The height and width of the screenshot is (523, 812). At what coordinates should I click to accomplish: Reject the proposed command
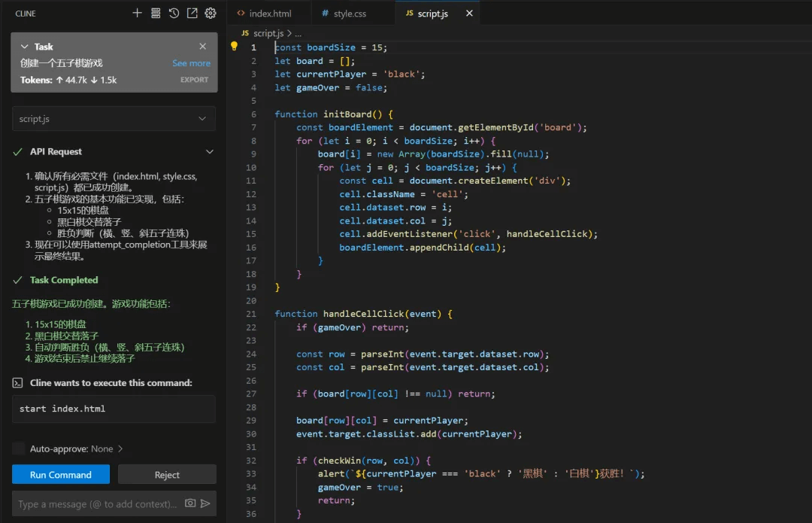[x=167, y=475]
